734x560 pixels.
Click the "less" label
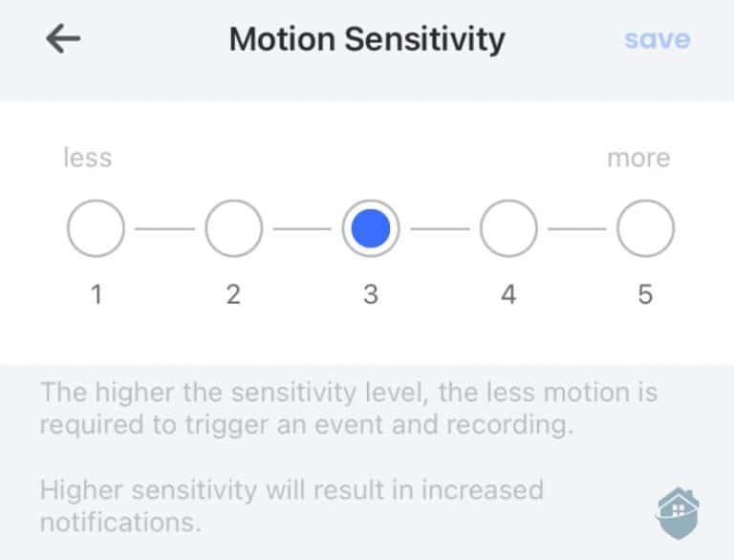pos(87,158)
